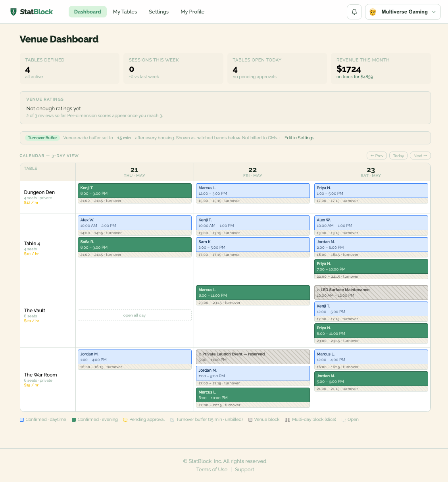Open Marcus L. 12:00–3:00 PM booking
Image resolution: width=448 pixels, height=482 pixels.
(x=253, y=190)
